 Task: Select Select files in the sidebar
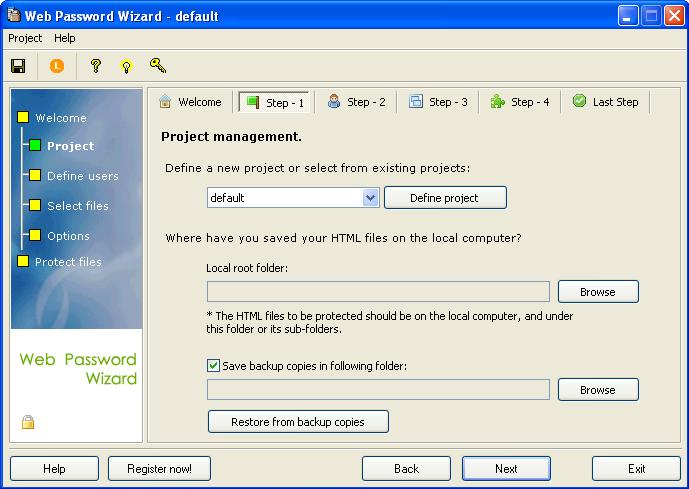click(78, 206)
